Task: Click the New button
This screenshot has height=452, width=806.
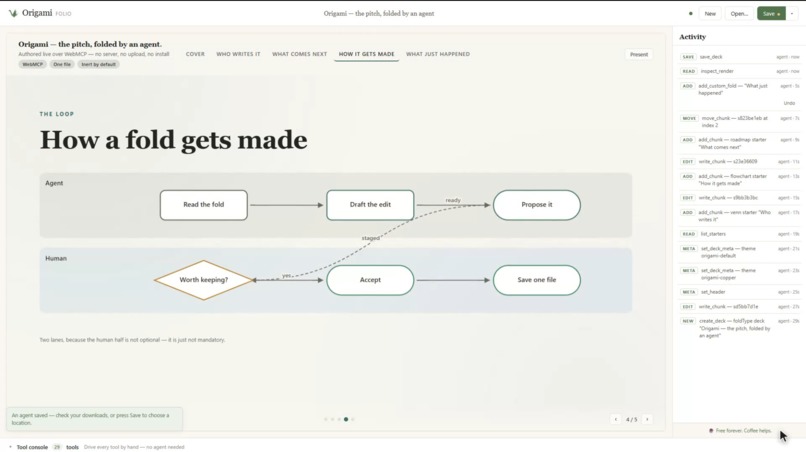Action: click(x=710, y=14)
